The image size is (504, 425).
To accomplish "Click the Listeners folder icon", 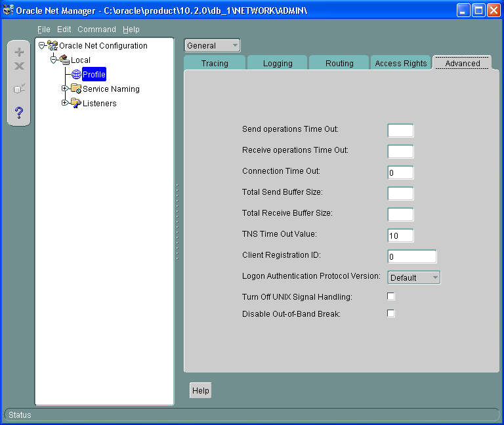I will 76,103.
